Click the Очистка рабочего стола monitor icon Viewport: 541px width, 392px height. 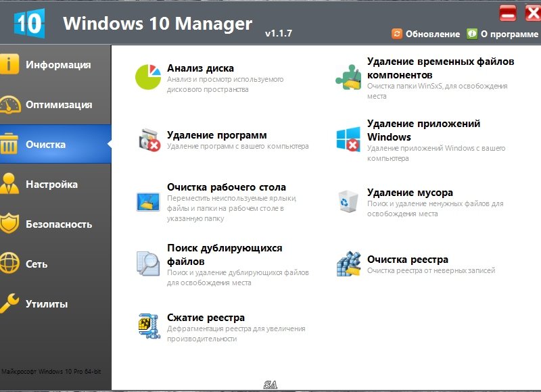(x=148, y=201)
